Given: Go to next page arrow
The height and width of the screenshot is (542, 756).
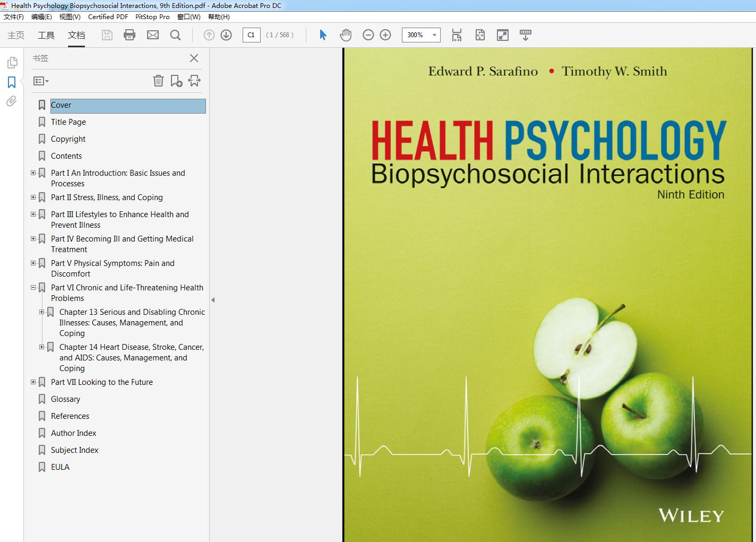Looking at the screenshot, I should (x=226, y=35).
